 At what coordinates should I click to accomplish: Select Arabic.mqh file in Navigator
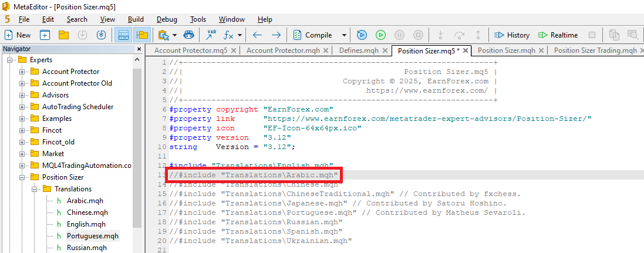(x=85, y=201)
